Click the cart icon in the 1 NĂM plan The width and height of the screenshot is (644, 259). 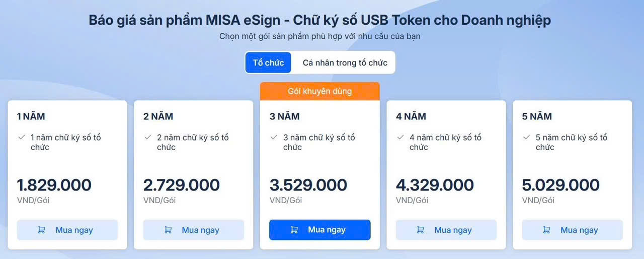[42, 230]
